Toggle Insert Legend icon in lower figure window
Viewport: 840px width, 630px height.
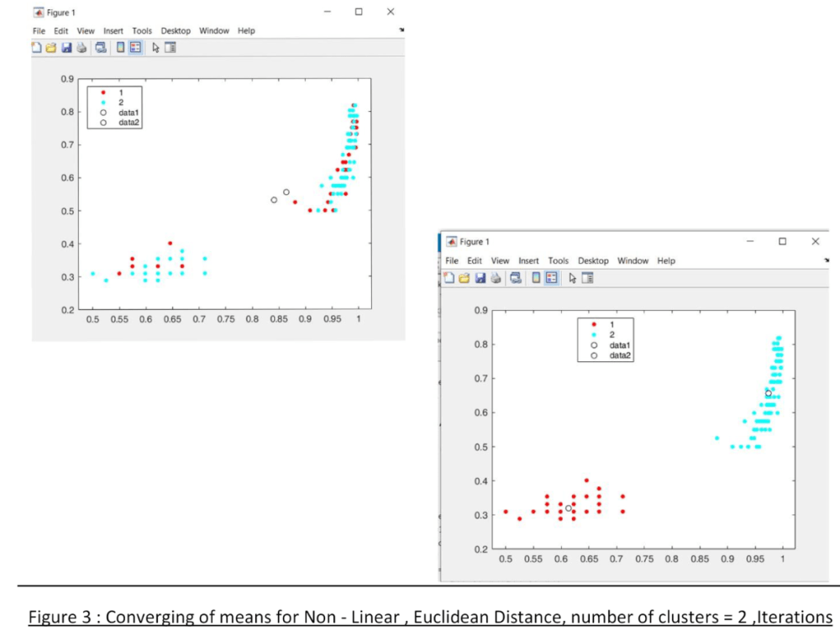tap(551, 277)
